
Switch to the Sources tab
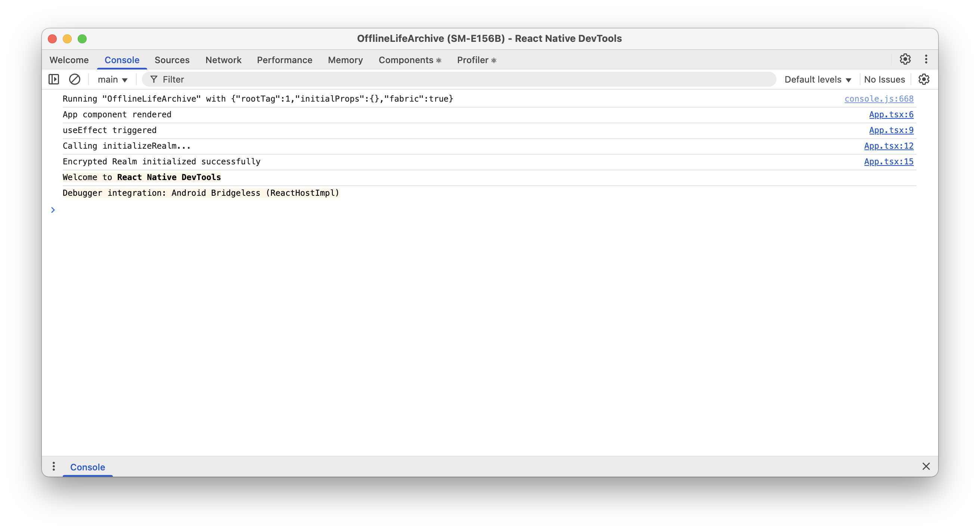click(x=172, y=60)
